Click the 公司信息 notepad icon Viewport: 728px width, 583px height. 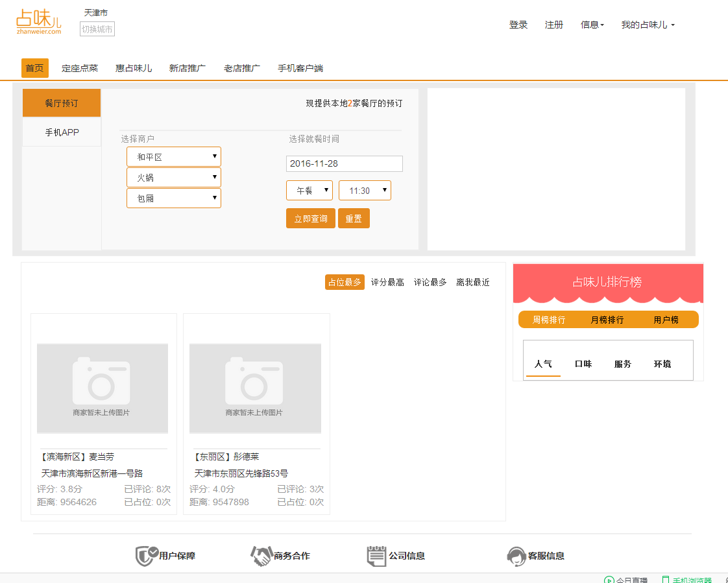[x=376, y=556]
